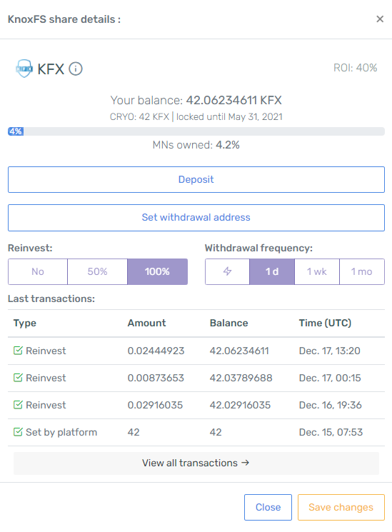Click time Dec. 16, 19:36

330,405
